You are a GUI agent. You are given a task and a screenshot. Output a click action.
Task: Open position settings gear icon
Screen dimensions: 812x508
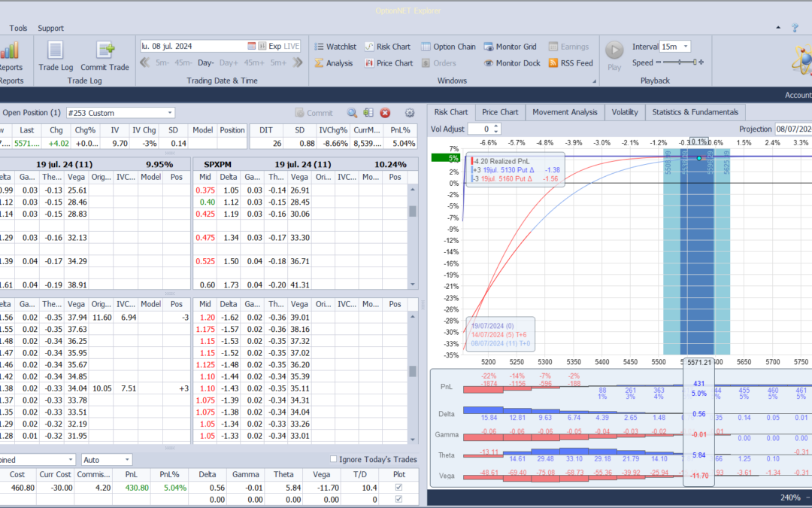410,113
